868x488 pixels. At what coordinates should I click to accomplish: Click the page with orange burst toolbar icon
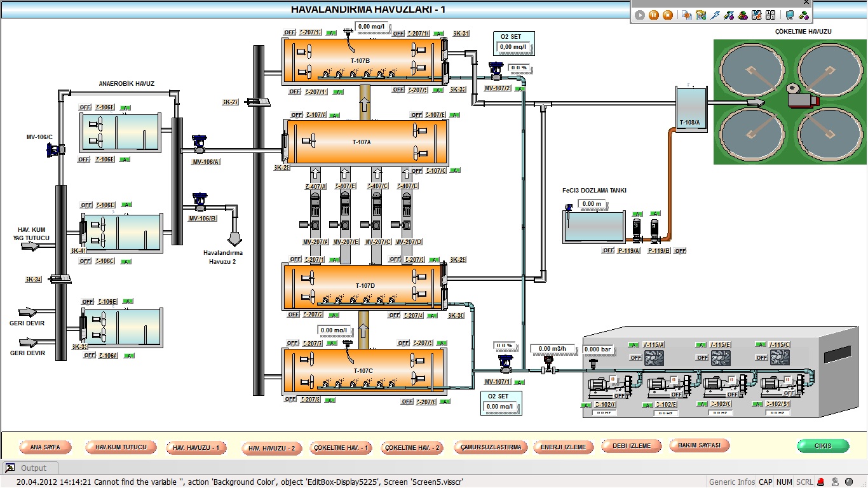coord(687,15)
